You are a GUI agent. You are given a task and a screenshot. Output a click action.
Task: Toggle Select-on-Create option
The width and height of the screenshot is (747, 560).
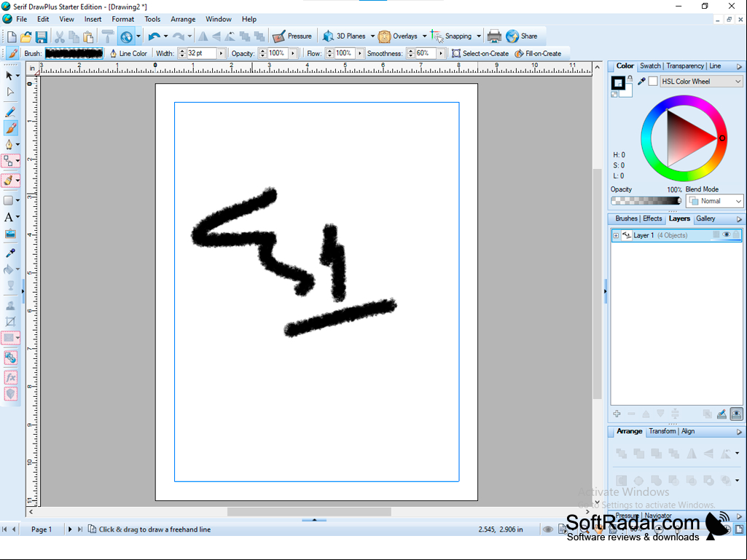pos(480,53)
